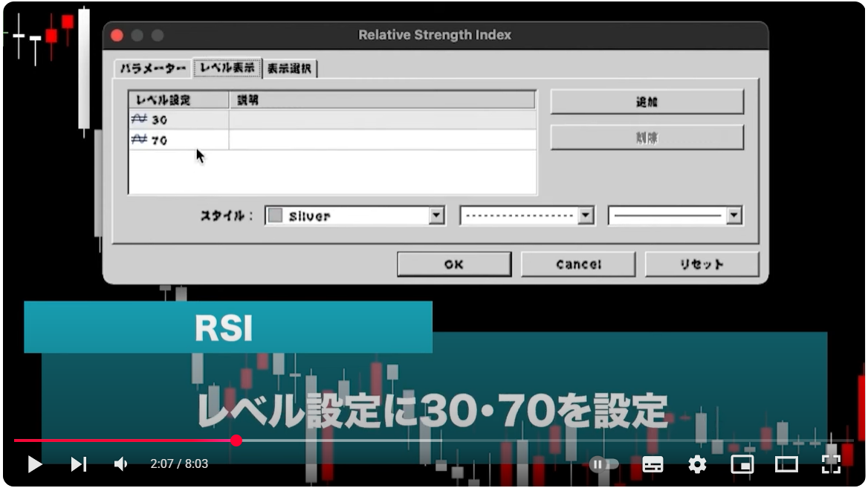Enable subtitles on the video
The height and width of the screenshot is (488, 868).
652,464
